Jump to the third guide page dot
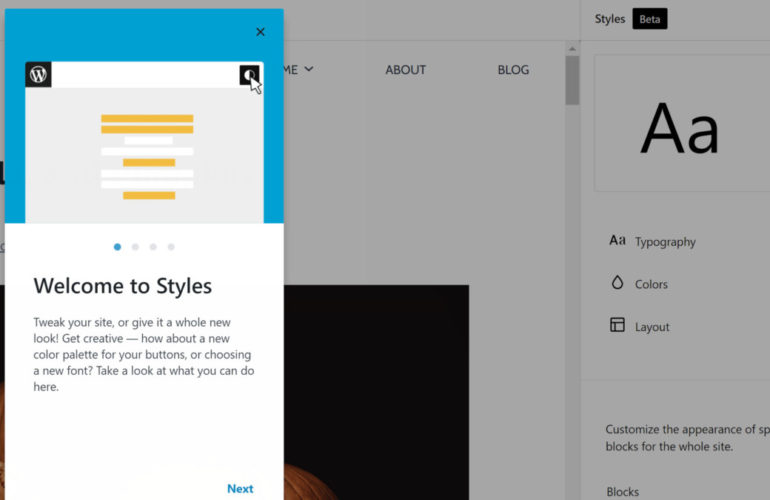Image resolution: width=770 pixels, height=500 pixels. [x=153, y=246]
